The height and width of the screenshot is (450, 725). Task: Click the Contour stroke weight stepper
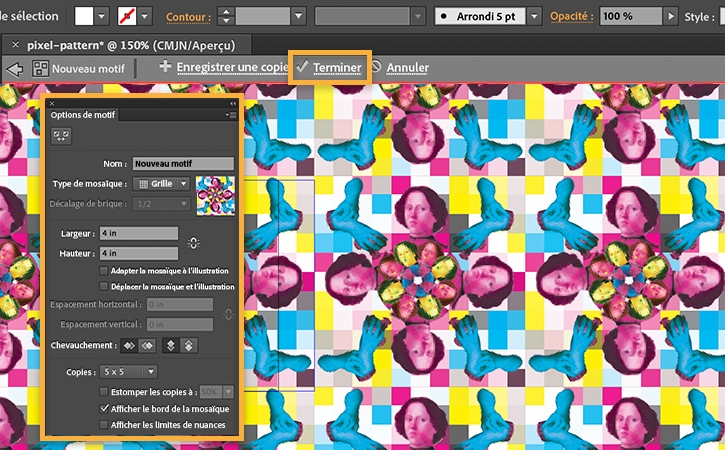pyautogui.click(x=226, y=16)
